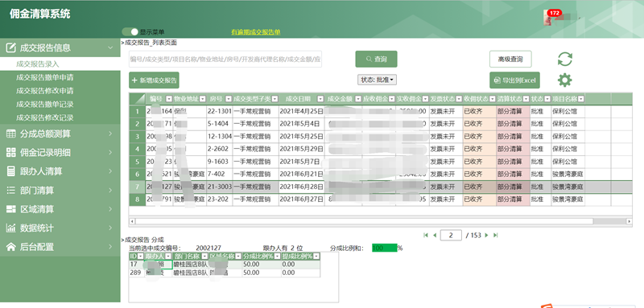Click the 部门清算 list icon

pyautogui.click(x=11, y=191)
